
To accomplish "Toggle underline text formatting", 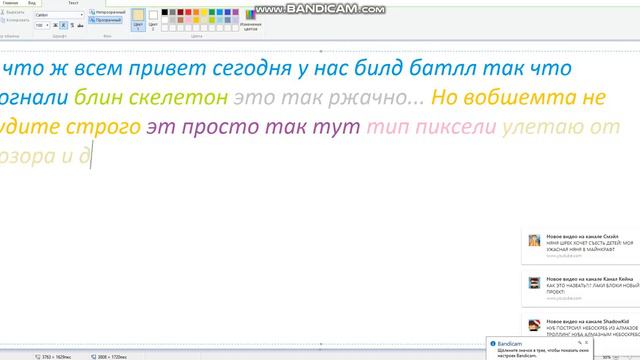I will tap(72, 25).
